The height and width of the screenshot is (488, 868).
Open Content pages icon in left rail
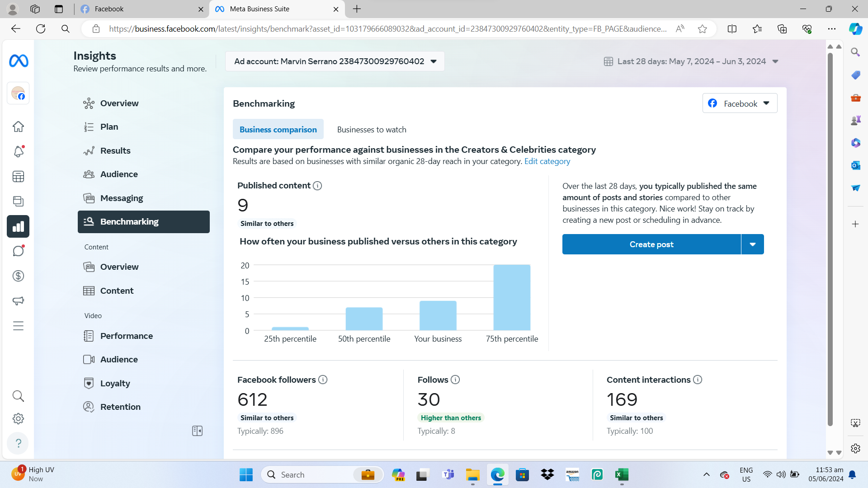(x=18, y=201)
